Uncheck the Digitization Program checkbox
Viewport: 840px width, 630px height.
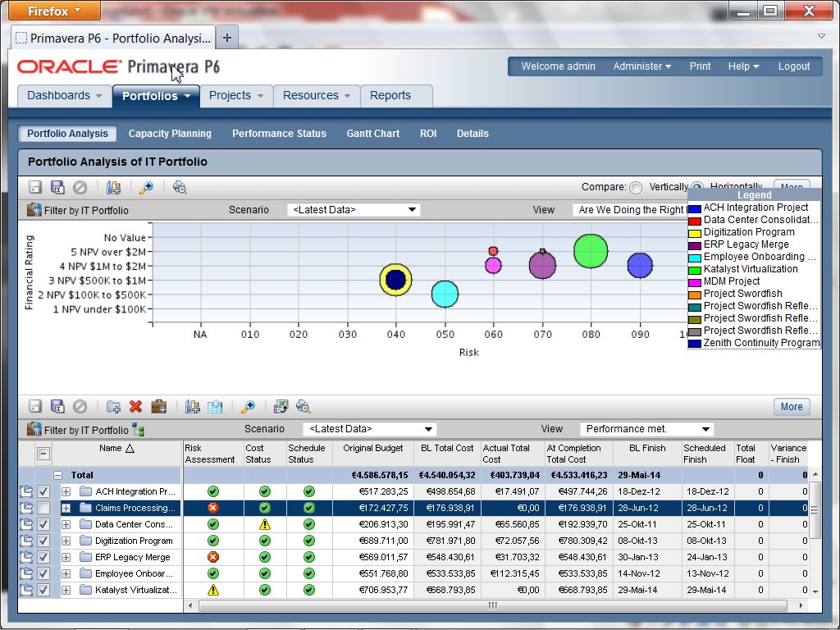(x=43, y=541)
